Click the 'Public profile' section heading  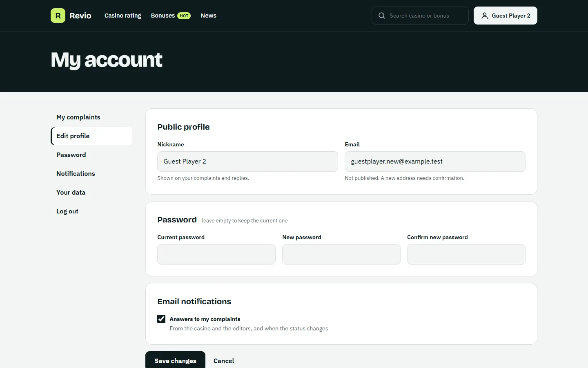183,127
